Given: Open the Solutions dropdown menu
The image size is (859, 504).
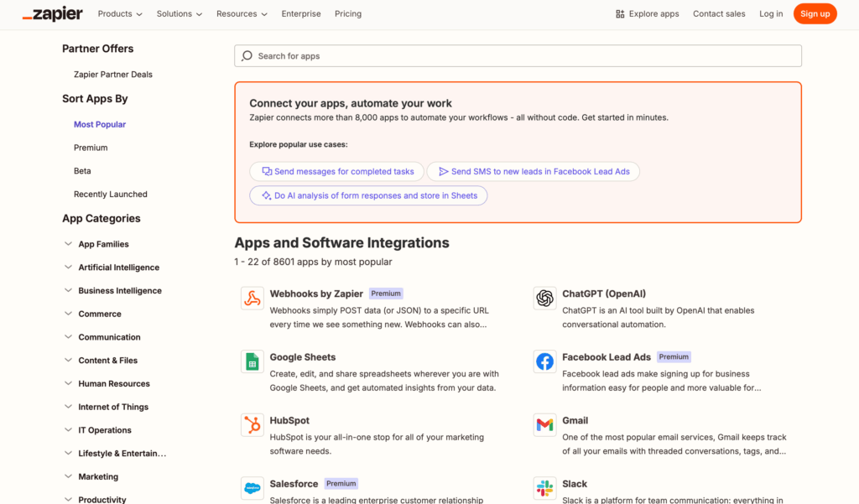Looking at the screenshot, I should pyautogui.click(x=180, y=14).
